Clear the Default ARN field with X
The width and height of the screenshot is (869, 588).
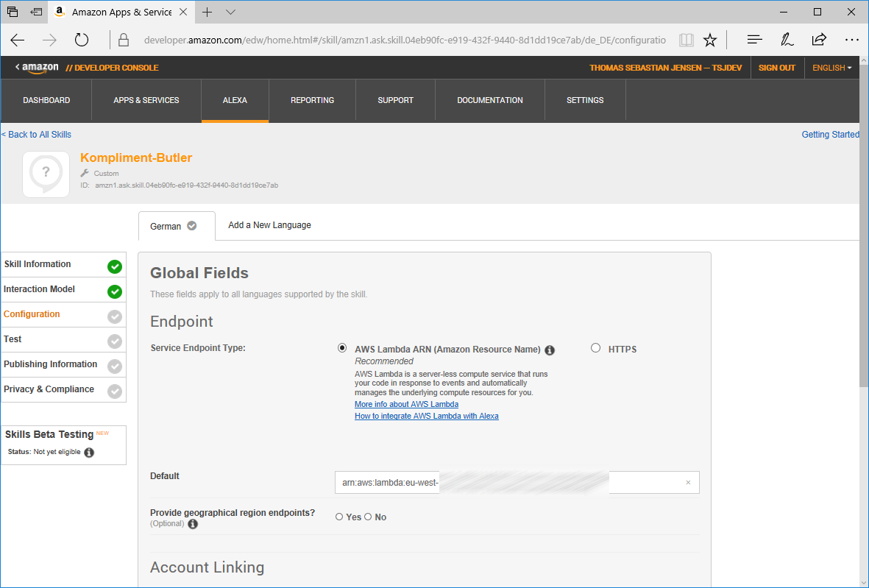coord(688,483)
